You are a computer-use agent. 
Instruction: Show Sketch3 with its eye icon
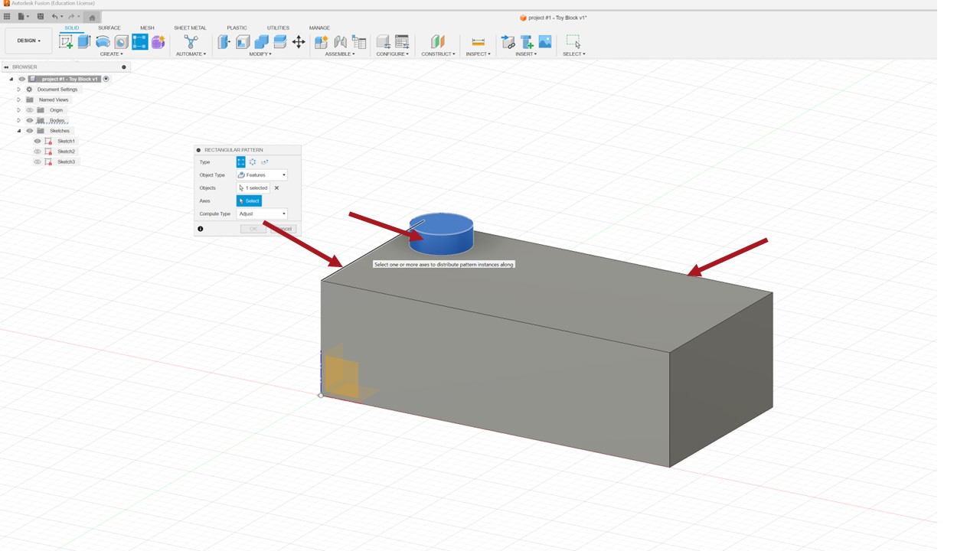pos(38,161)
